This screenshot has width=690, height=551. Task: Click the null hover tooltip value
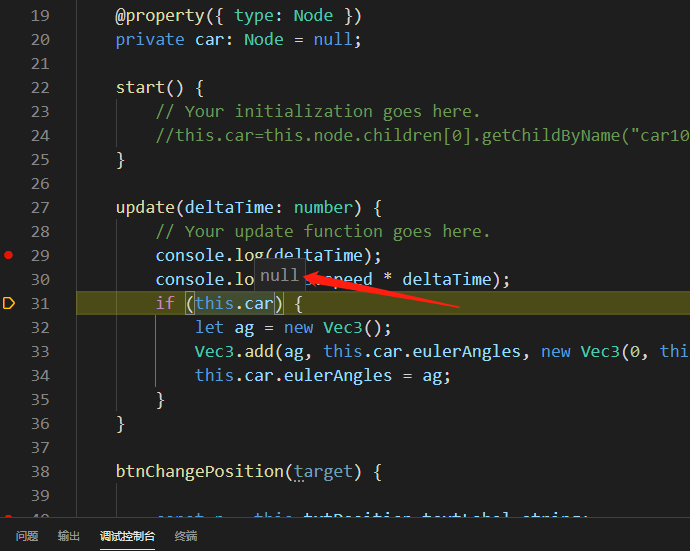pyautogui.click(x=279, y=276)
